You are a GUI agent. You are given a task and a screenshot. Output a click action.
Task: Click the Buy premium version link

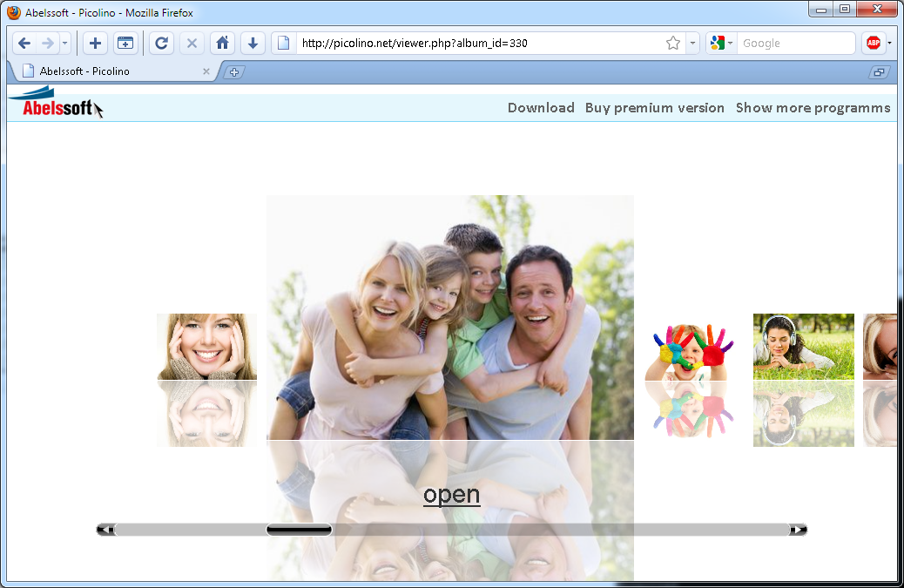coord(654,108)
